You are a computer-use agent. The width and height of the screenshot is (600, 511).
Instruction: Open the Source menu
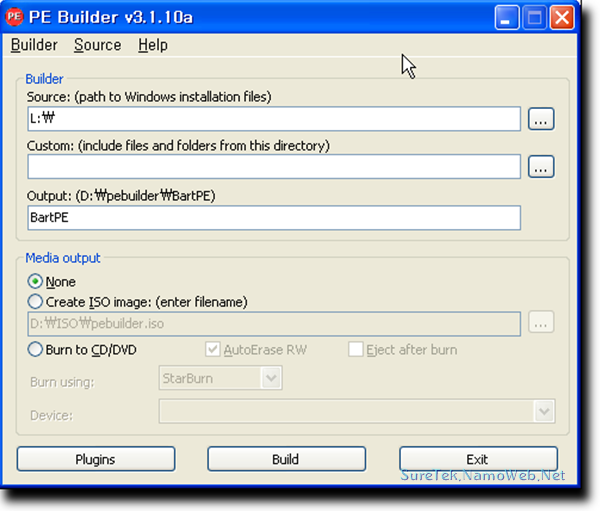pyautogui.click(x=98, y=45)
